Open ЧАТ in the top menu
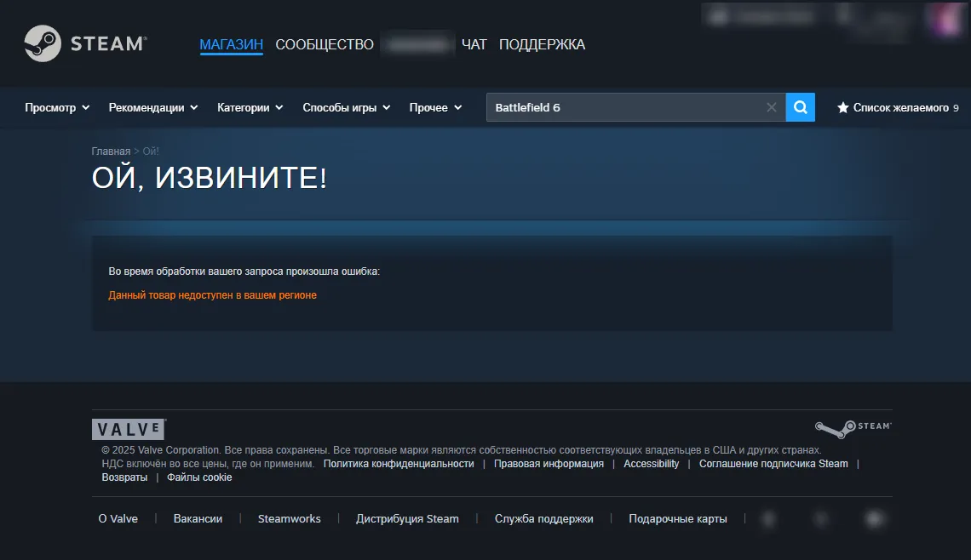Image resolution: width=971 pixels, height=560 pixels. click(x=474, y=44)
